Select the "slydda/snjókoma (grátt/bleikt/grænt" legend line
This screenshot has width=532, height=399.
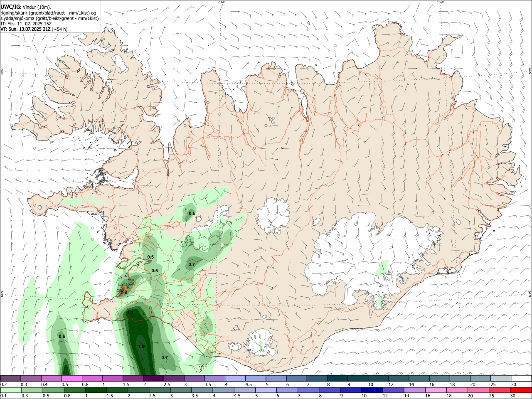tap(49, 18)
